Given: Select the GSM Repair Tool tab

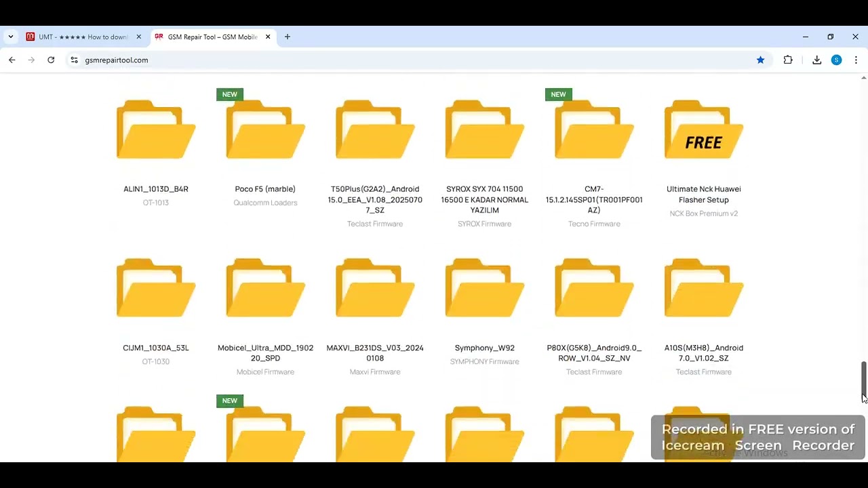Looking at the screenshot, I should click(x=212, y=37).
